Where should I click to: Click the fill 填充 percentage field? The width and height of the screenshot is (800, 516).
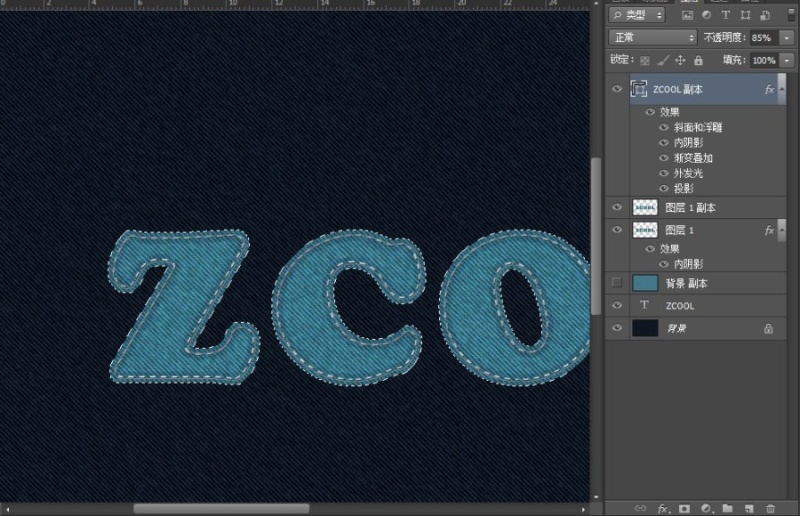tap(763, 61)
